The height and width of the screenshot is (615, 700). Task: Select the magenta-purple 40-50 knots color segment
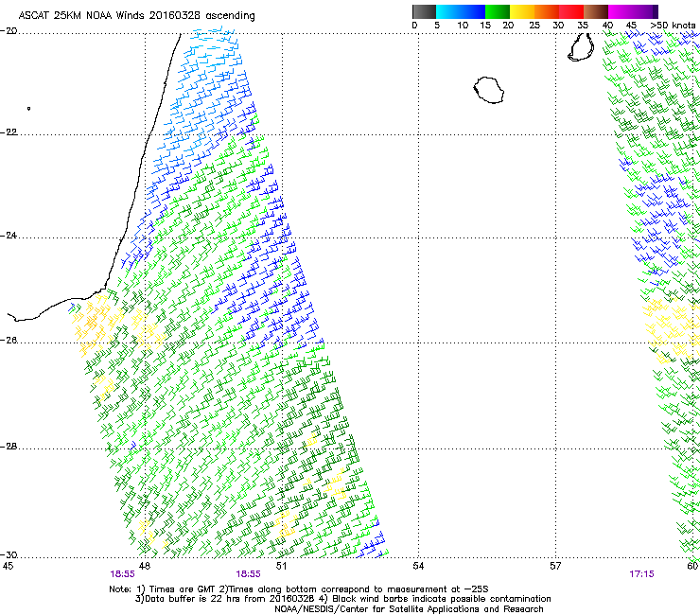(x=633, y=11)
